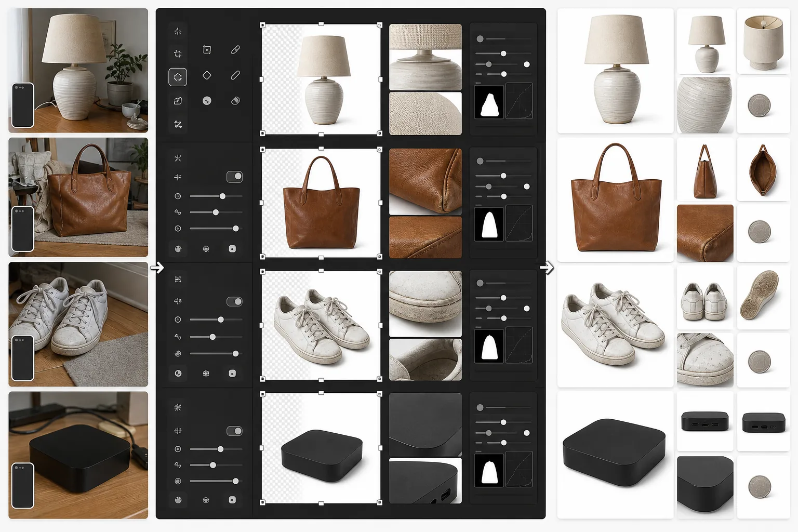The height and width of the screenshot is (532, 798).
Task: Select the pencil tool in top toolbar
Action: click(235, 75)
